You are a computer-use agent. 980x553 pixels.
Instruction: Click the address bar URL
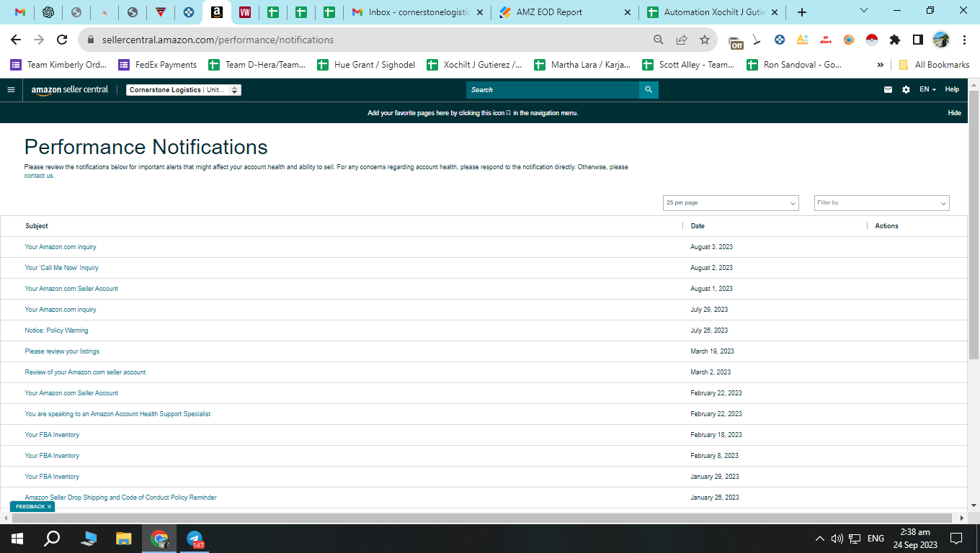pos(218,40)
